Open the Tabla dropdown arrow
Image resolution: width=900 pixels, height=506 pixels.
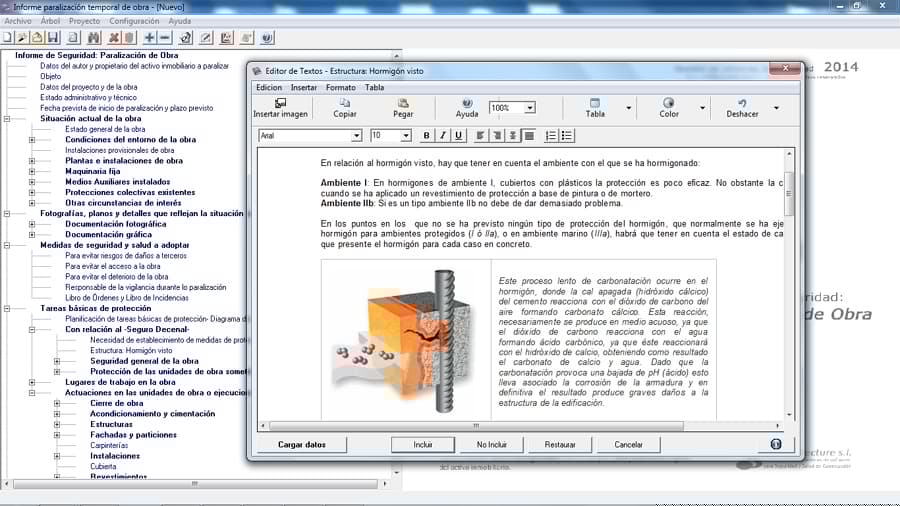(629, 108)
